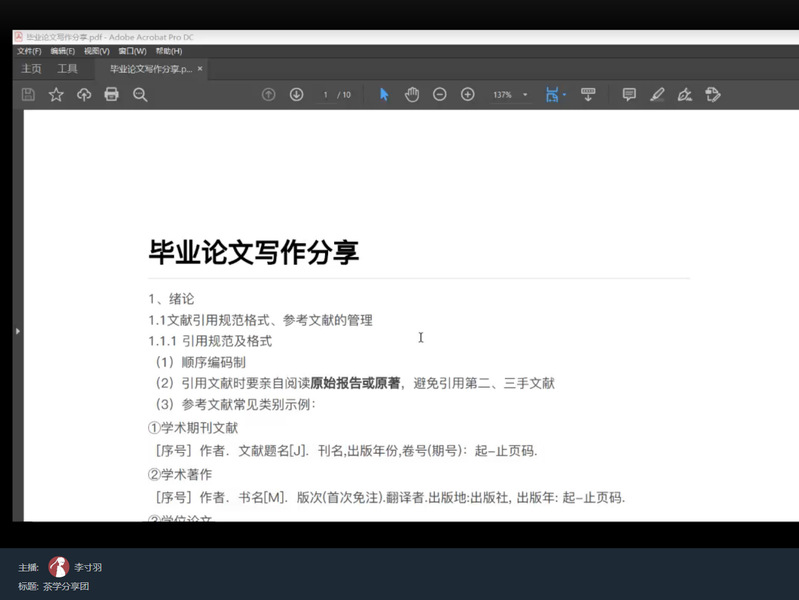Screen dimensions: 799x600
Task: Click the line （1）顺序编码制
Action: 201,362
